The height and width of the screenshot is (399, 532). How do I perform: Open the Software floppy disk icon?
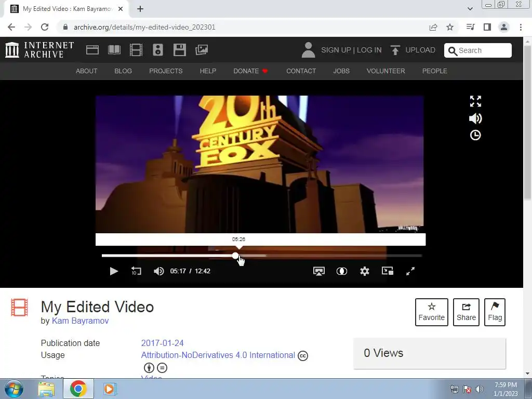(179, 50)
